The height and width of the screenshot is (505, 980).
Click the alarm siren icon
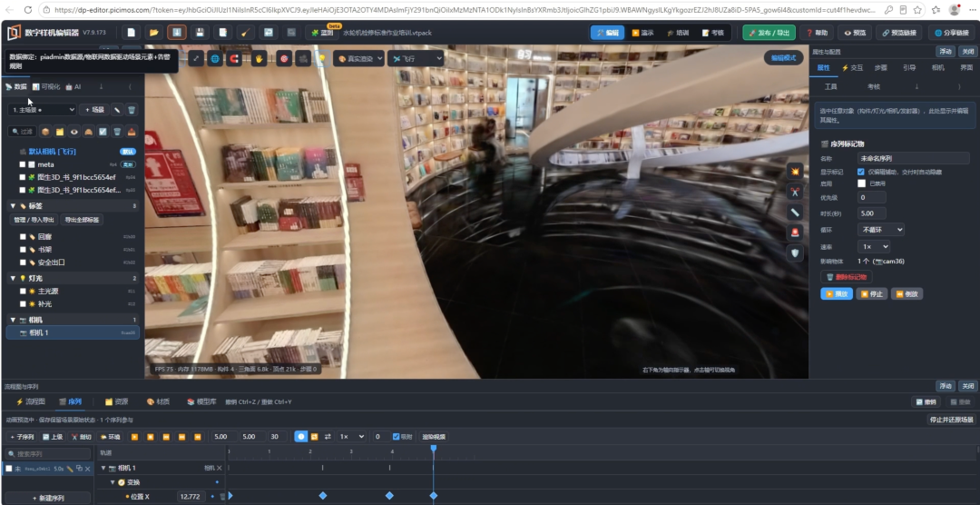795,233
